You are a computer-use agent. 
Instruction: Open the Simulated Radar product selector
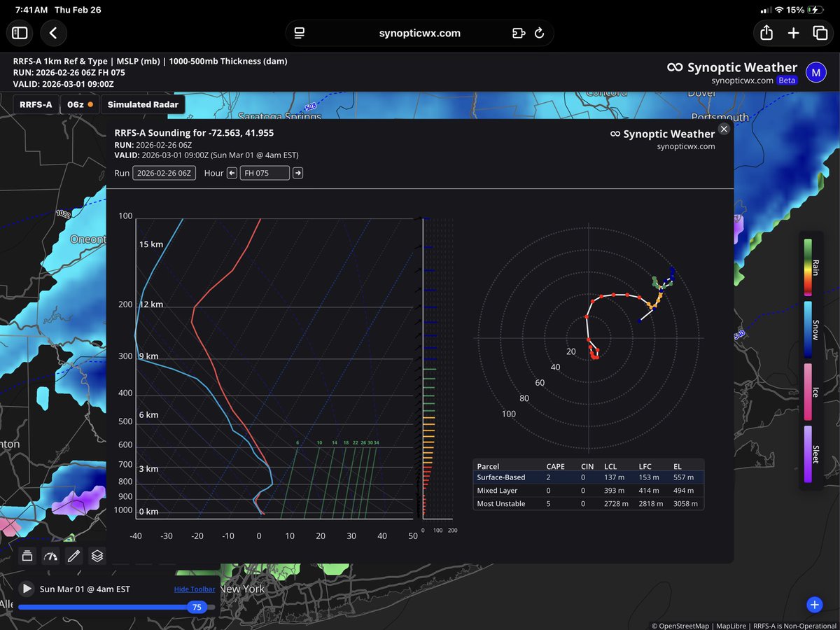coord(143,104)
